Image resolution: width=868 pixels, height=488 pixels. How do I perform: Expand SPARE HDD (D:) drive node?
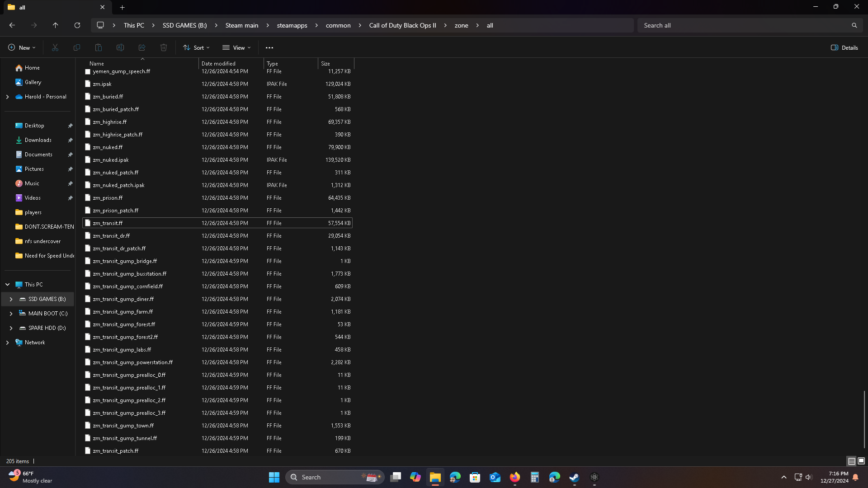[x=11, y=328]
